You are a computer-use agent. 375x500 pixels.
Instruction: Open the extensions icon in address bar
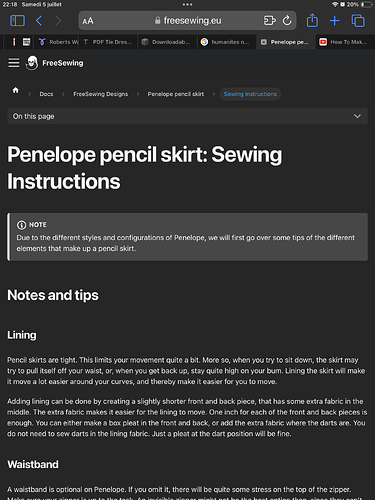pyautogui.click(x=269, y=21)
